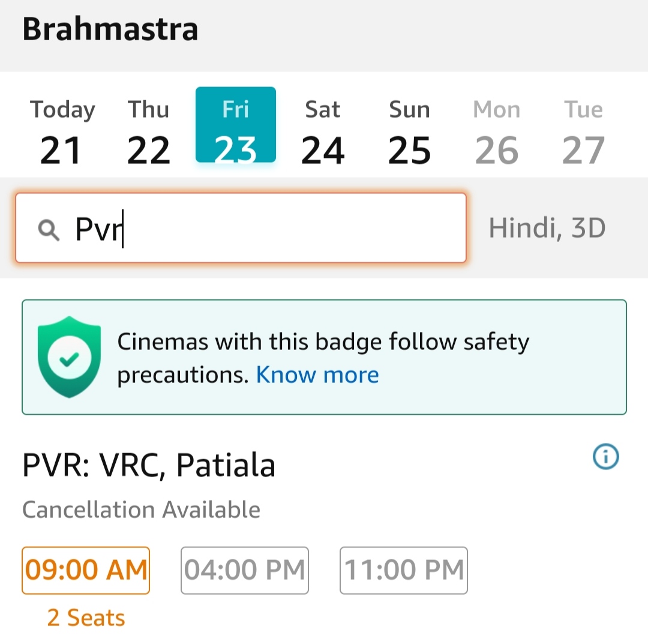The width and height of the screenshot is (648, 644).
Task: Pick the 11:00 PM showtime
Action: (404, 570)
